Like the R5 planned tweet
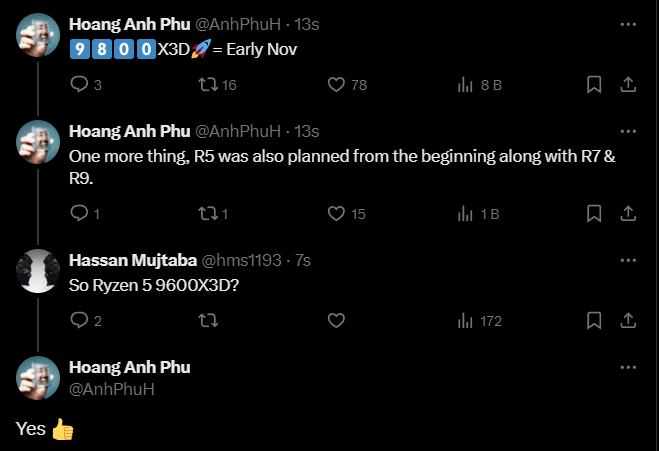 (x=336, y=213)
